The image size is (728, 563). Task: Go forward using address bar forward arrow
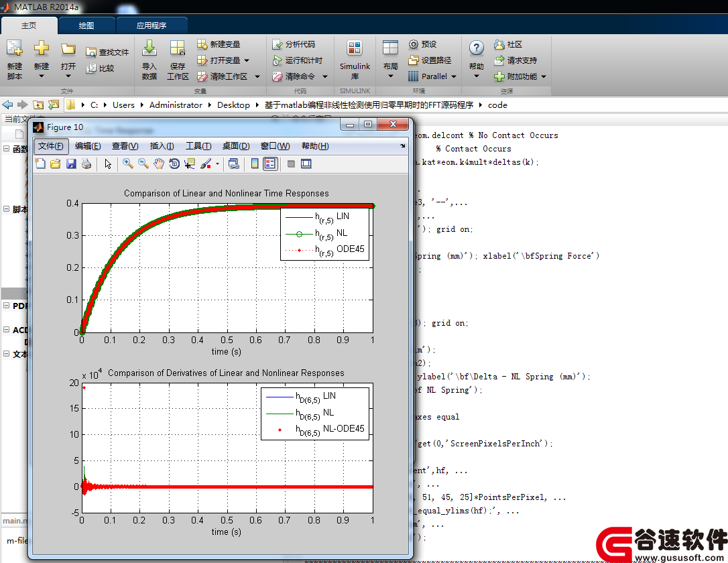(x=23, y=105)
